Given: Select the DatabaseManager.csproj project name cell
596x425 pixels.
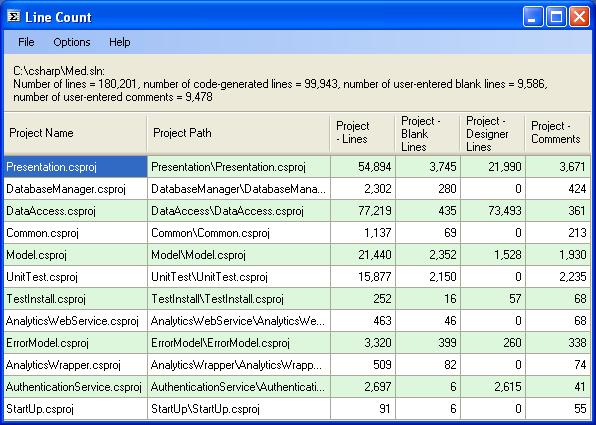Looking at the screenshot, I should pyautogui.click(x=76, y=189).
